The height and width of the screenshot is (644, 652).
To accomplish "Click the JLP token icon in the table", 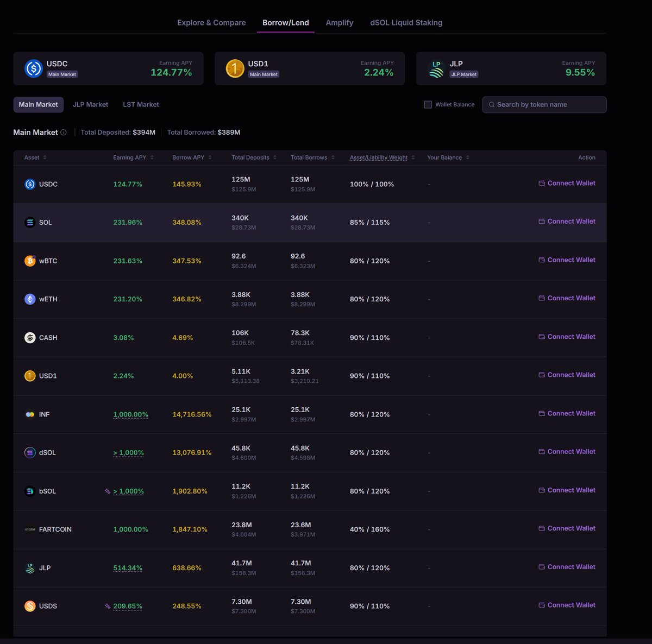I will pos(30,568).
